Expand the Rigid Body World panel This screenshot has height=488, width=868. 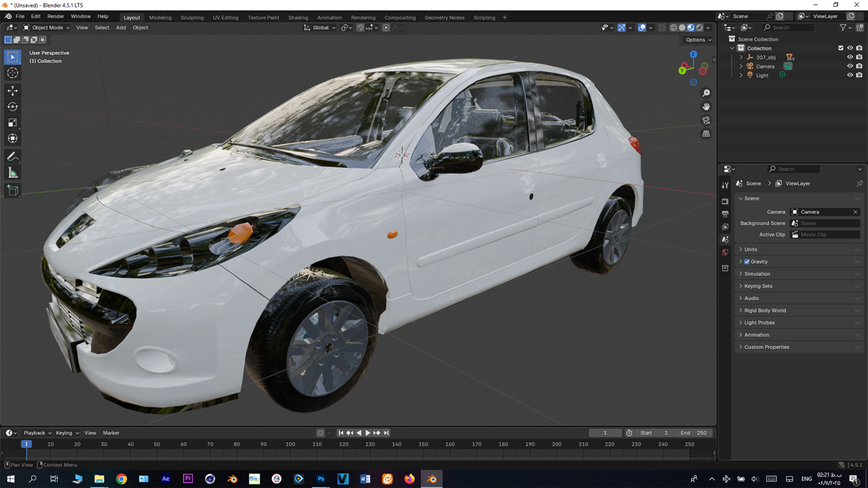(765, 310)
